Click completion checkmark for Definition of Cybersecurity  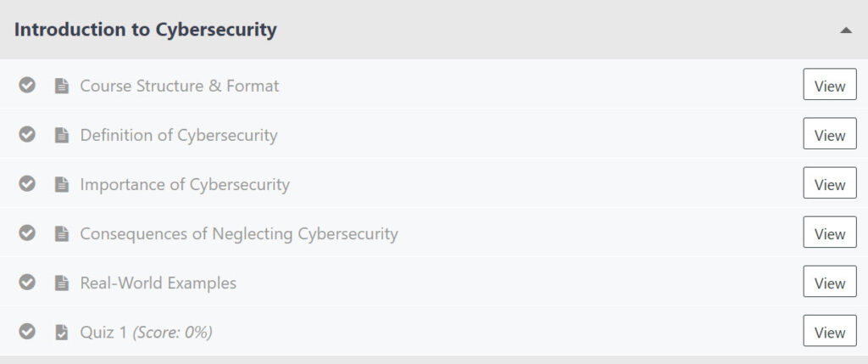click(28, 135)
